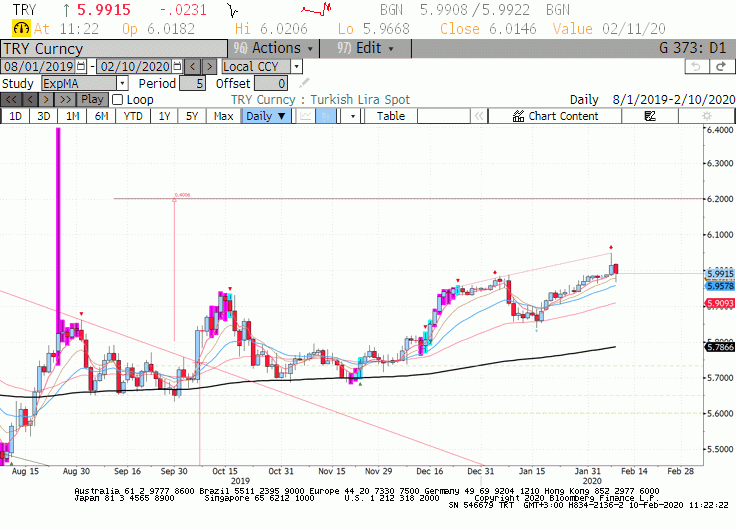
Task: Open the Edit menu
Action: (x=365, y=48)
